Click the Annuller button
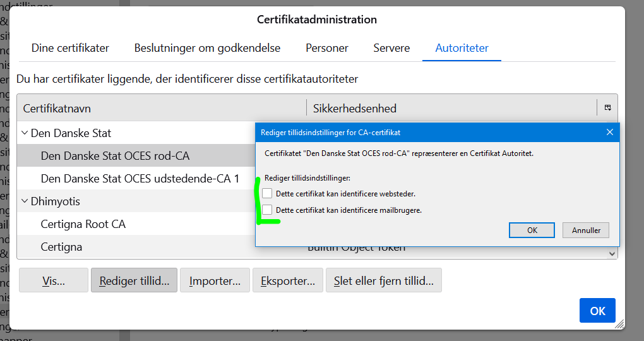 click(586, 230)
